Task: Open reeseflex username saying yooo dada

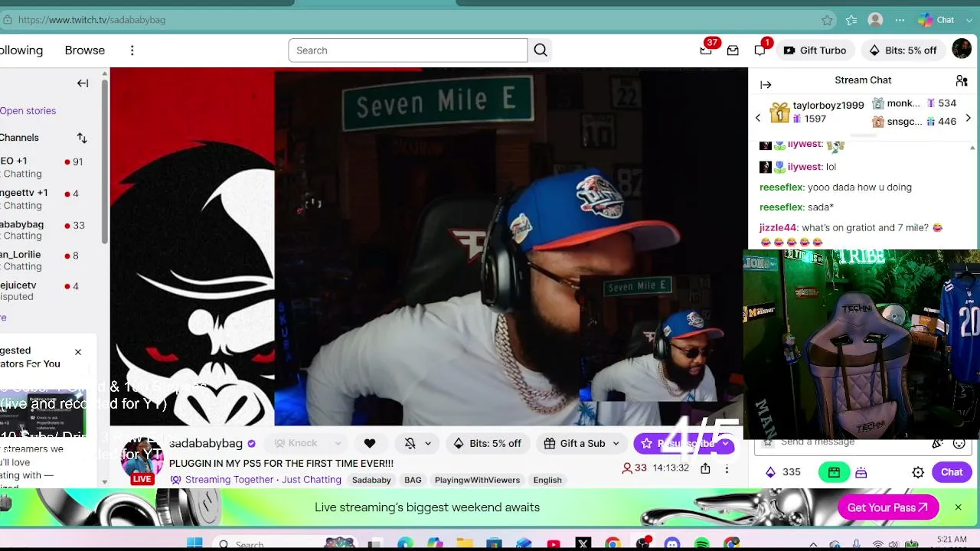Action: coord(781,187)
